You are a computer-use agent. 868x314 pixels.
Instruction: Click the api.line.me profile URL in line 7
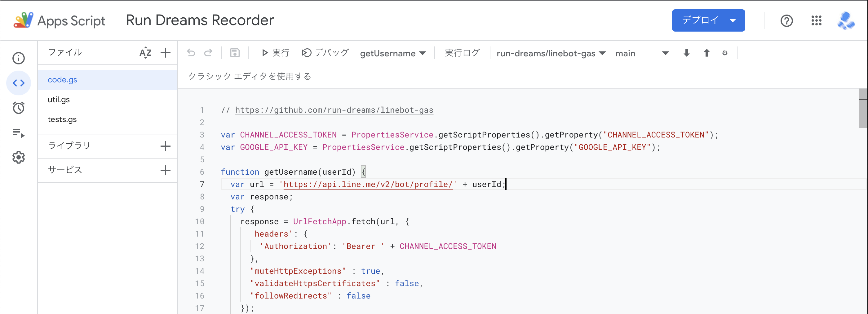(x=368, y=185)
